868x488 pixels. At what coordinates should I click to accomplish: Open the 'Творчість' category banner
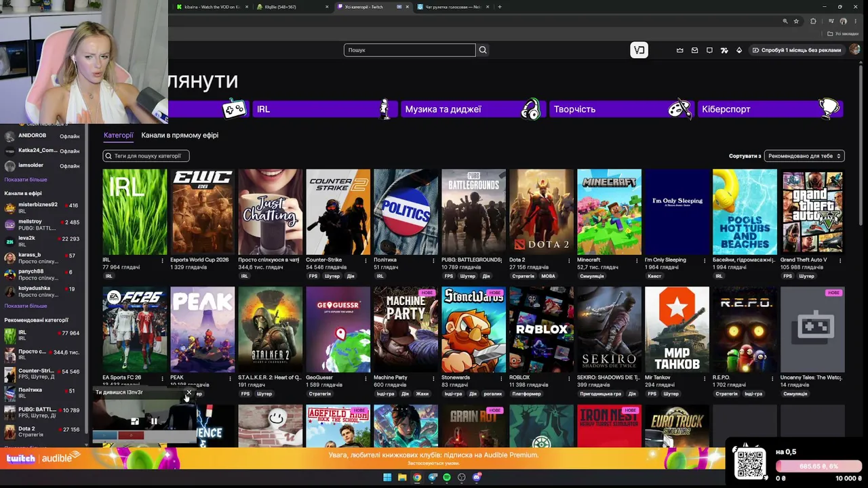tap(622, 109)
